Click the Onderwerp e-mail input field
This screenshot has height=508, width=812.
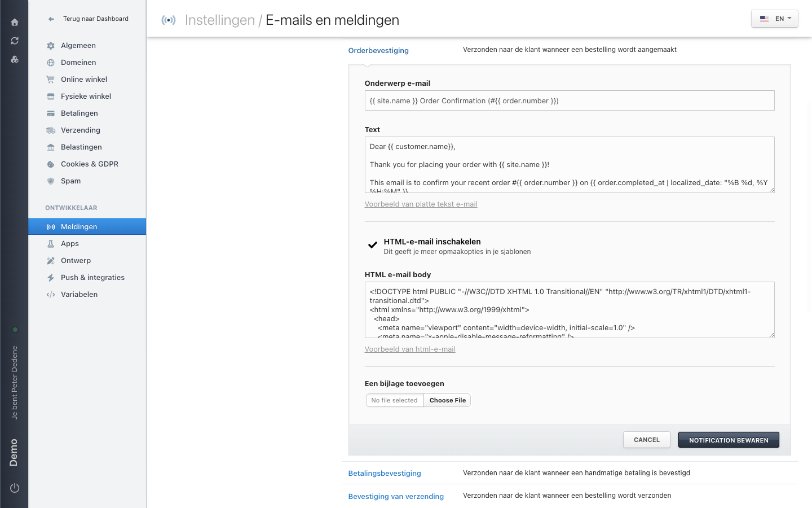click(570, 101)
